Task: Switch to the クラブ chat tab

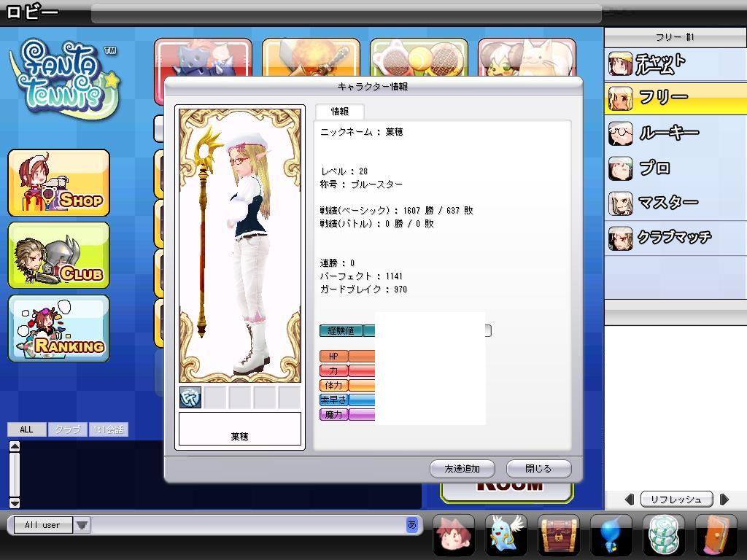Action: click(x=67, y=429)
